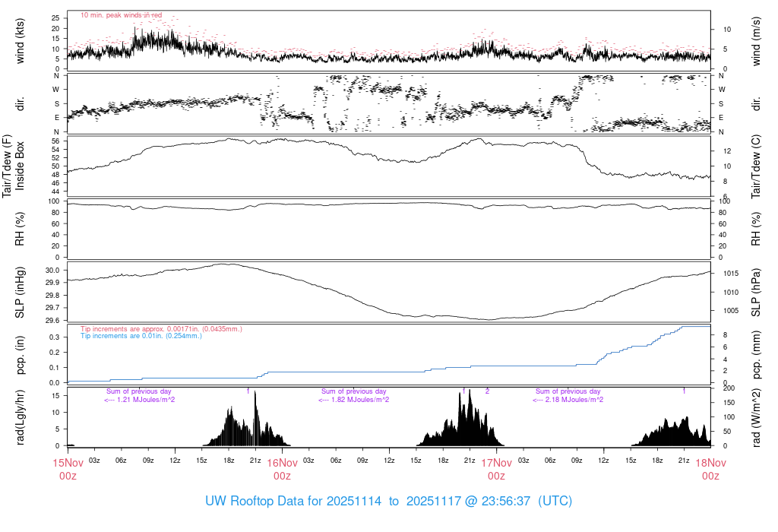Viewport: 778px width, 532px height.
Task: Click the '21z' tick before 17Nov
Action: click(x=470, y=461)
